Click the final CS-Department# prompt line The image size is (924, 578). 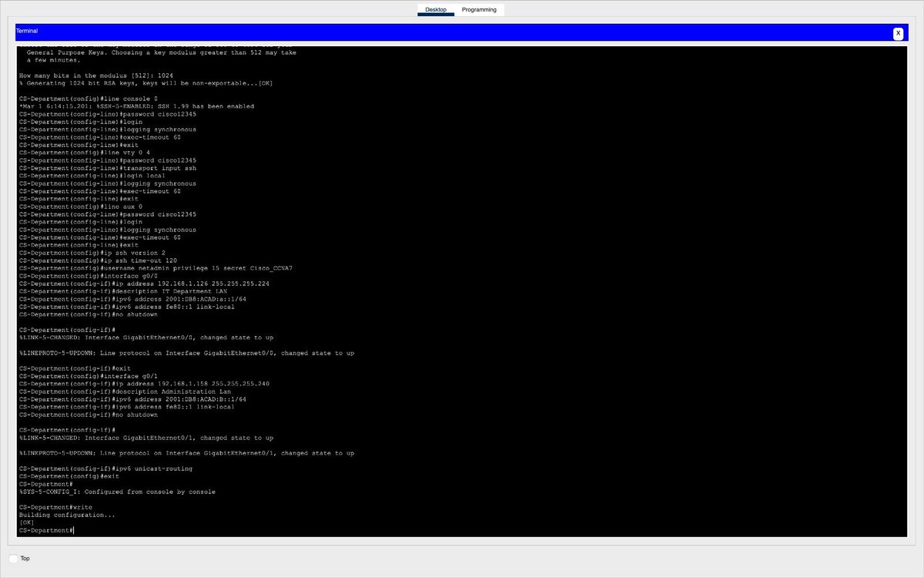coord(46,530)
